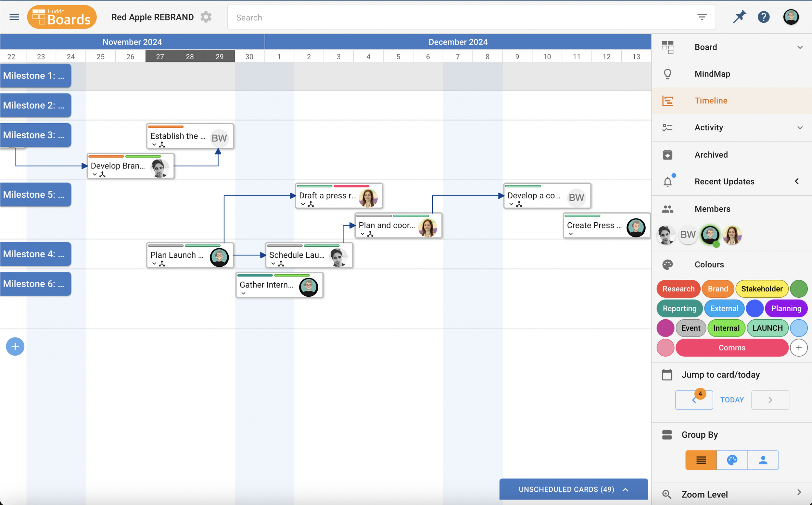Group timeline by assigned member
The image size is (812, 505).
click(763, 460)
